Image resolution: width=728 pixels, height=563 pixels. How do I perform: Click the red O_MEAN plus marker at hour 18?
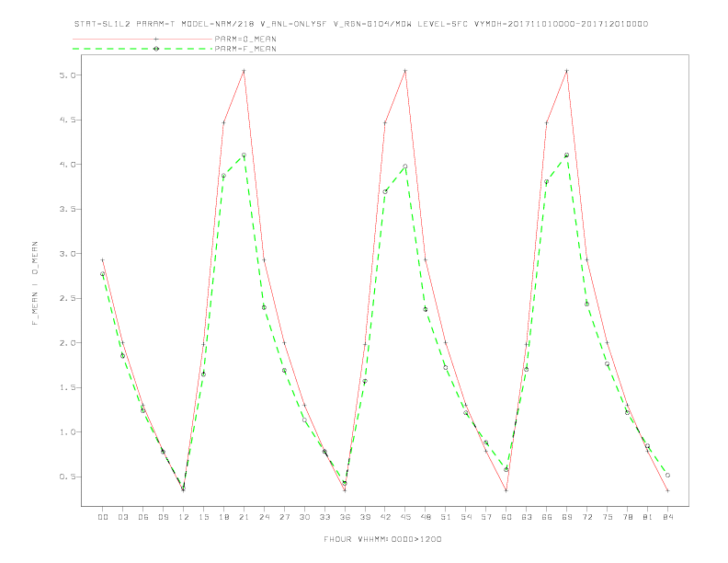point(223,123)
